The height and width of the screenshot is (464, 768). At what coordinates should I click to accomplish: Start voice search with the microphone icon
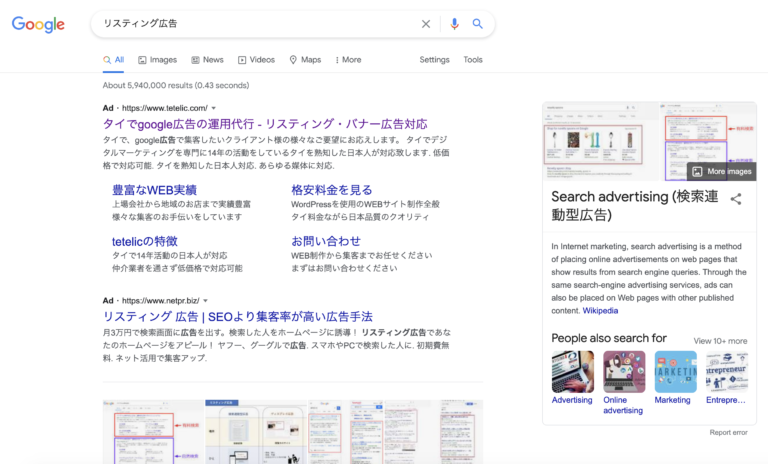point(455,24)
